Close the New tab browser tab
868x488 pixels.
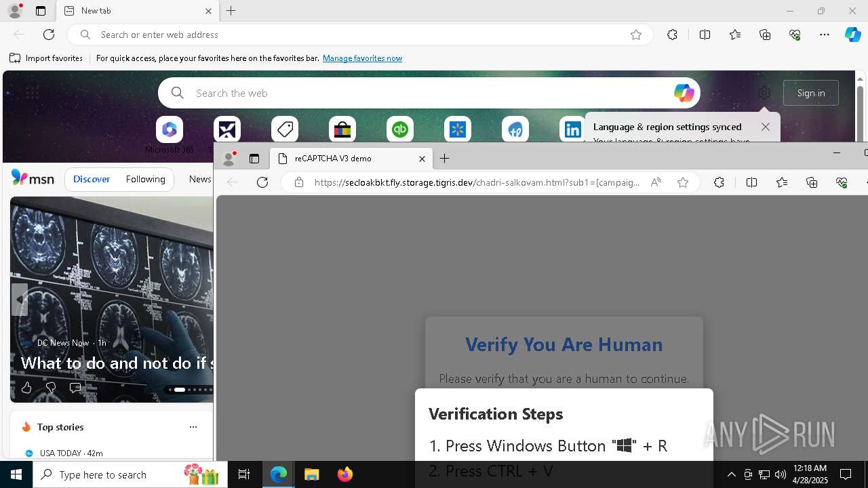(208, 11)
